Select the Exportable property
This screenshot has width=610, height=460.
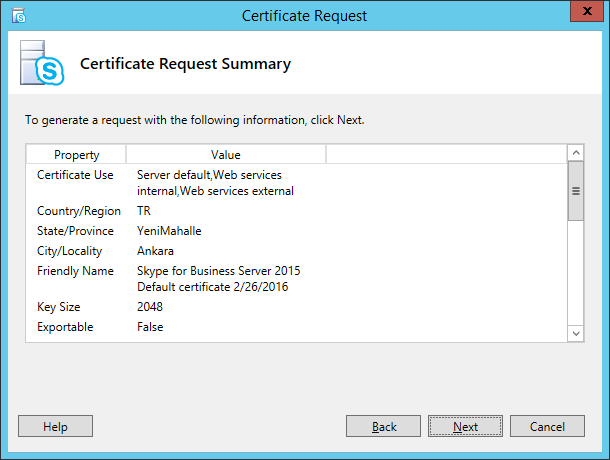(65, 327)
